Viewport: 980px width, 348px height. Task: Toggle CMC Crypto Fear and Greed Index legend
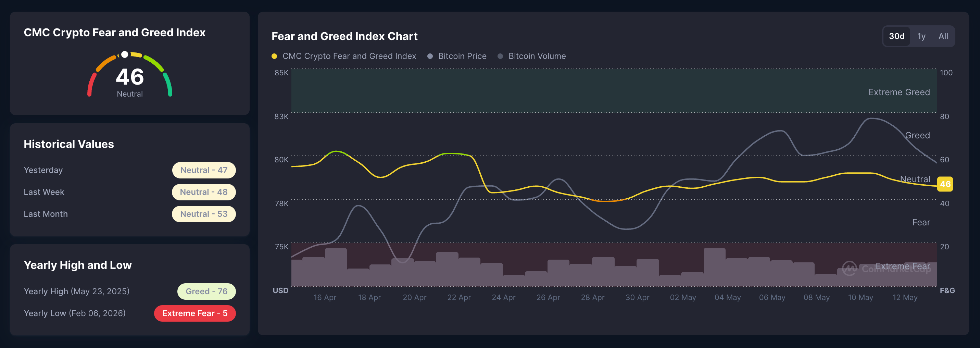click(x=343, y=56)
